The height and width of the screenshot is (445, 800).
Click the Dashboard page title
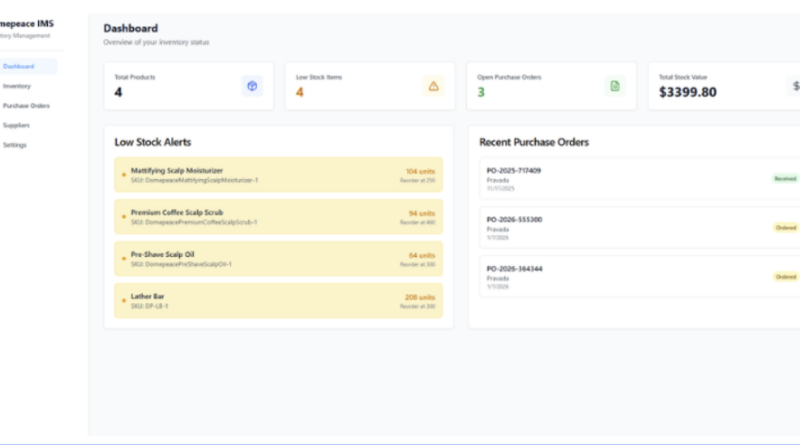pyautogui.click(x=131, y=29)
